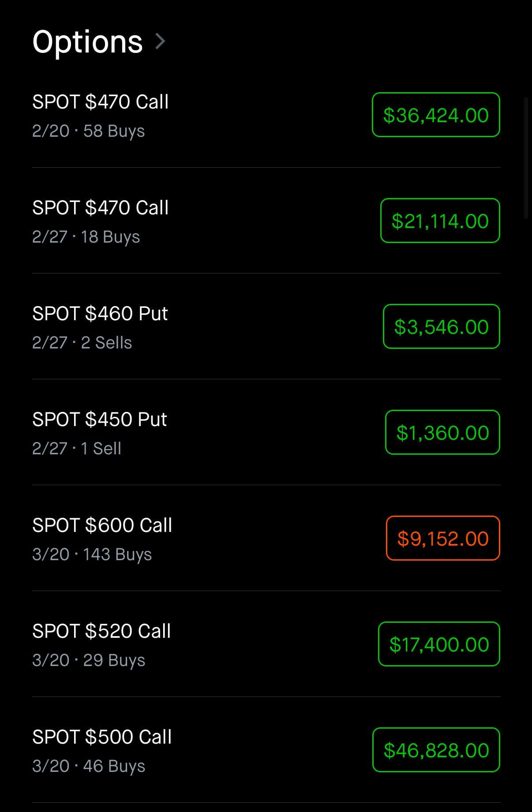The width and height of the screenshot is (532, 812).
Task: Open SPOT $470 Call 2/27 position
Action: 101,208
